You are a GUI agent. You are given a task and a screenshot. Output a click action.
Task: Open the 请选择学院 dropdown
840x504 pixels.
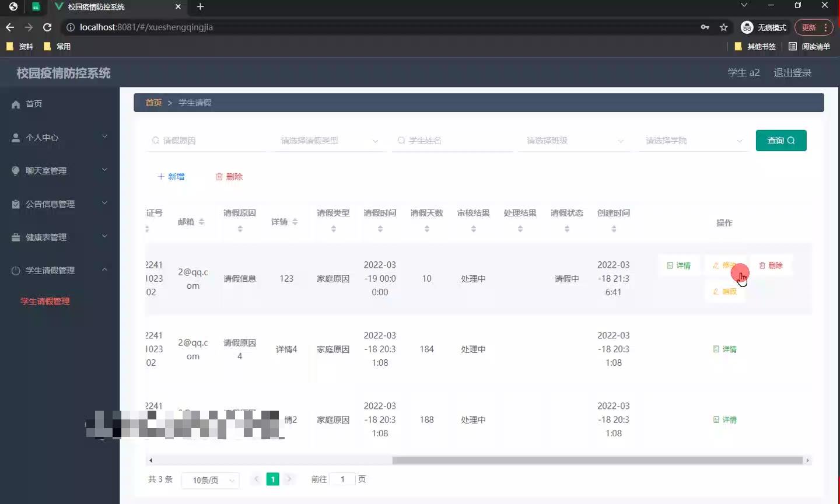(x=694, y=141)
